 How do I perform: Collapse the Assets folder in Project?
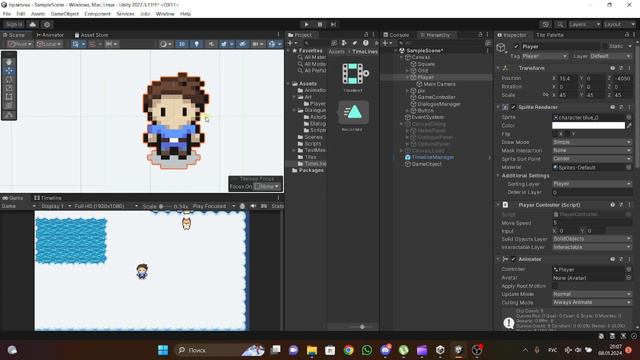tap(289, 84)
